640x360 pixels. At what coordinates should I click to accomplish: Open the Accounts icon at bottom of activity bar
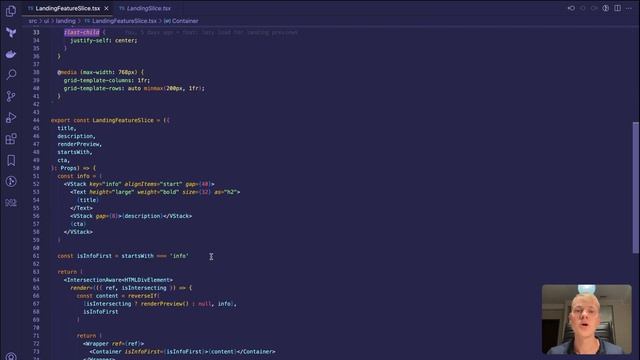tap(11, 356)
